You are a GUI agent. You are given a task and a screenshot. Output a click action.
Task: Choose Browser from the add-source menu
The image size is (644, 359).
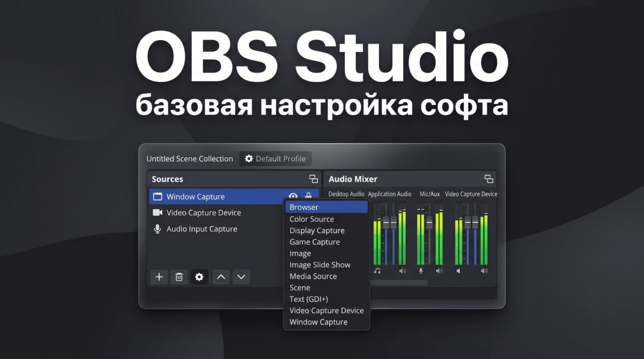click(327, 207)
